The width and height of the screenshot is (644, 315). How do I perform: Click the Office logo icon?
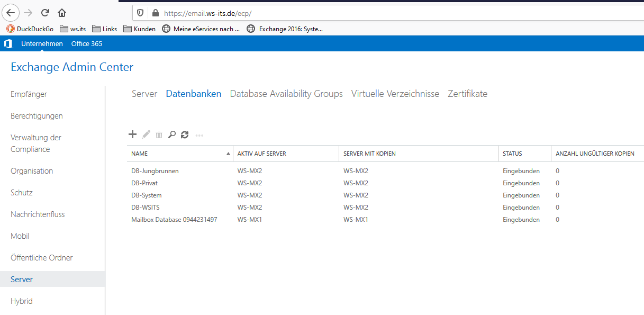[8, 43]
